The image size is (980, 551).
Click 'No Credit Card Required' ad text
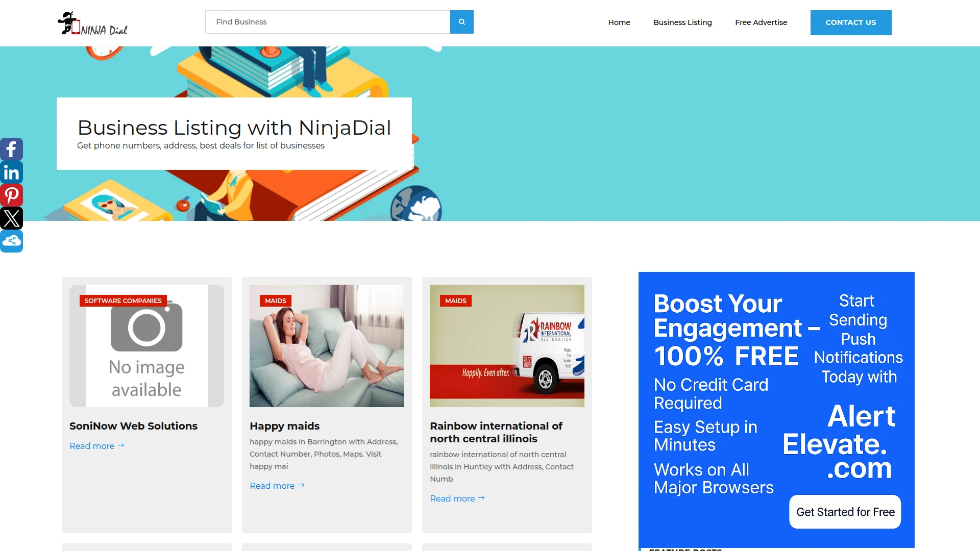point(711,394)
